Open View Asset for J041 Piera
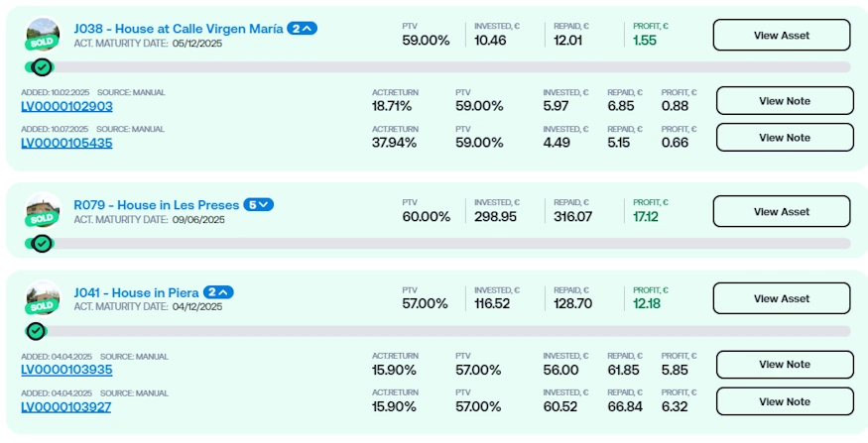Viewport: 868px width, 443px height. [x=781, y=298]
